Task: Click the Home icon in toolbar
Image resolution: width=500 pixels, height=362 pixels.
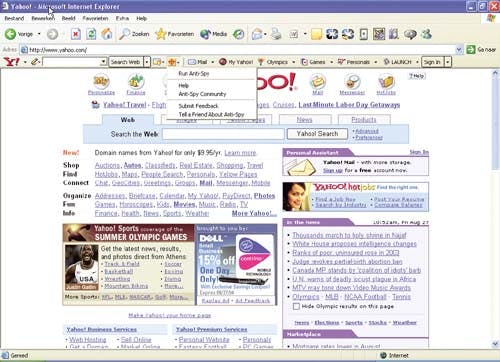Action: point(107,34)
